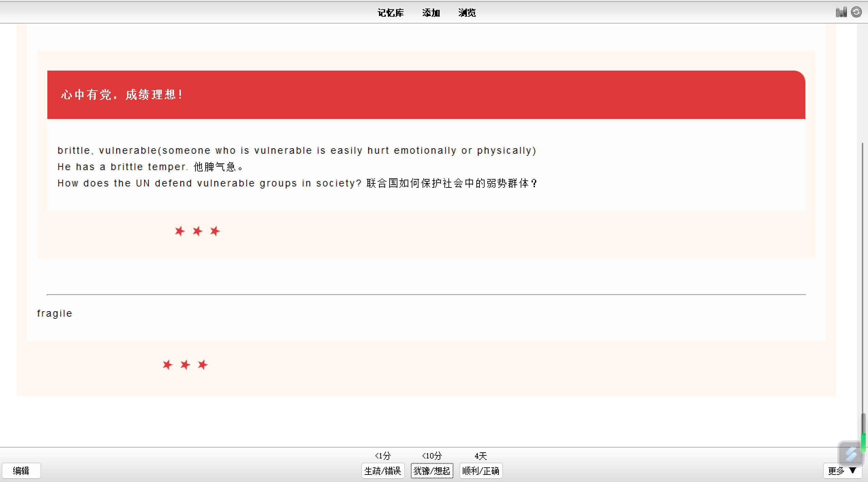Click the floating blue bird overlay icon
The width and height of the screenshot is (868, 482).
click(851, 454)
